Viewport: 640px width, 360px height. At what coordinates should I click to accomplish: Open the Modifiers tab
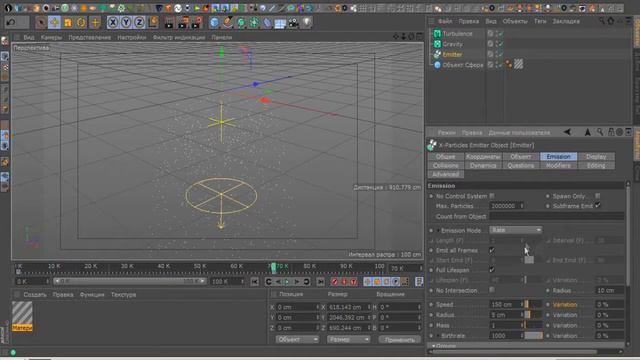tap(558, 165)
